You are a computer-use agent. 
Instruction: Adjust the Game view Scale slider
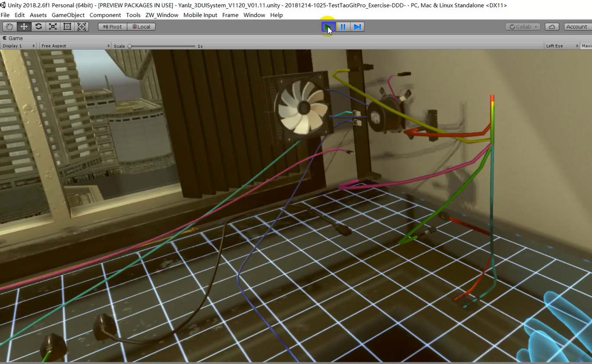(x=130, y=46)
